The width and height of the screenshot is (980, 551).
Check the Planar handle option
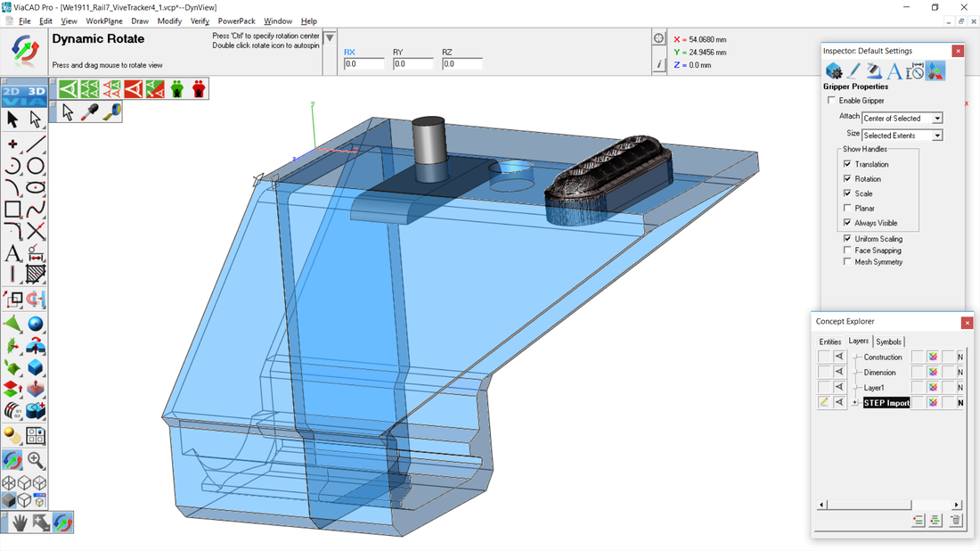pos(847,209)
